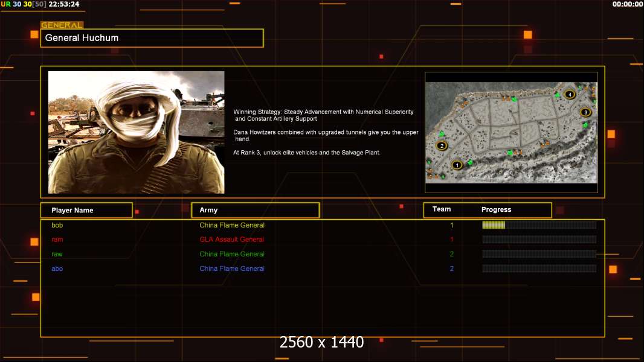Click ram's GLA Assault General army
644x362 pixels.
coord(231,240)
